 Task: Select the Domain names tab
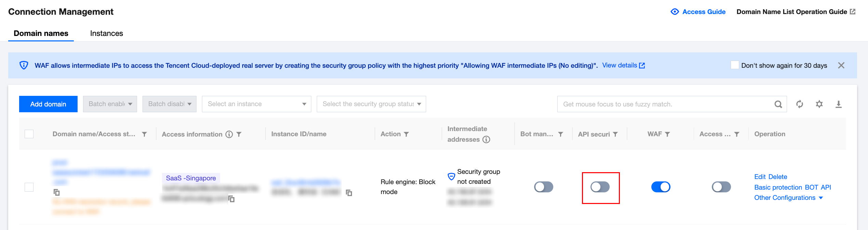41,34
